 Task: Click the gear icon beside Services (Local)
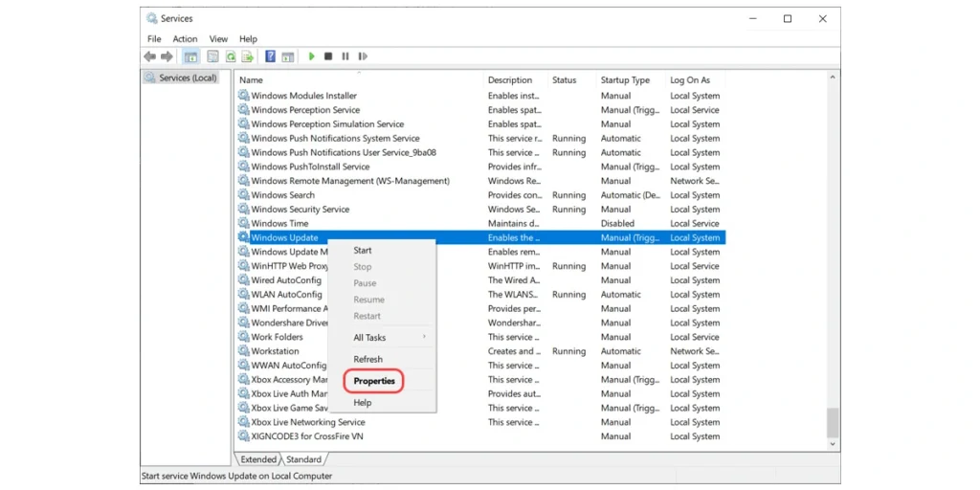point(149,78)
